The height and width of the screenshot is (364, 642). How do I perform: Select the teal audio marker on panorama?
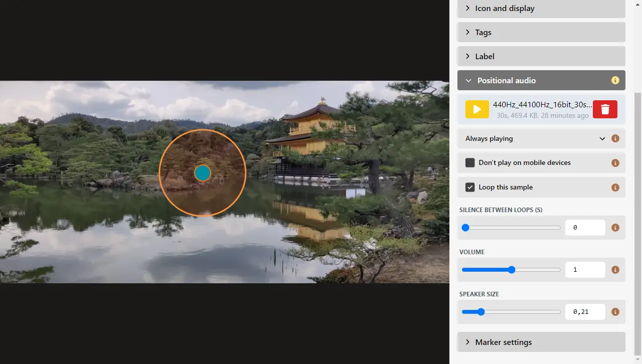pos(202,173)
